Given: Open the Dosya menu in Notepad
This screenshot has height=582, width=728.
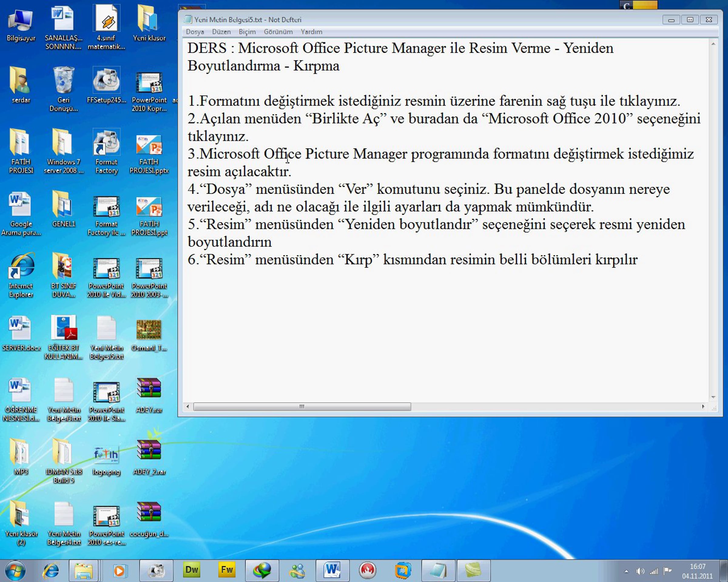Looking at the screenshot, I should tap(195, 32).
